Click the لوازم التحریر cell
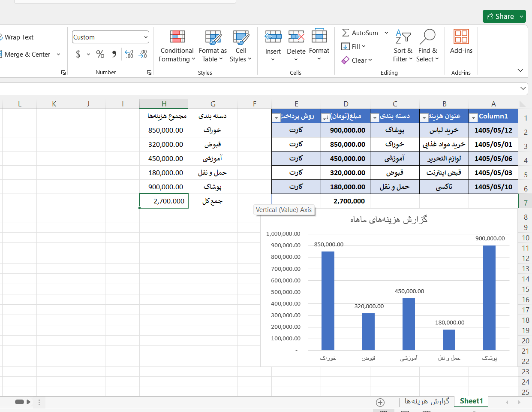532x412 pixels. pyautogui.click(x=444, y=158)
